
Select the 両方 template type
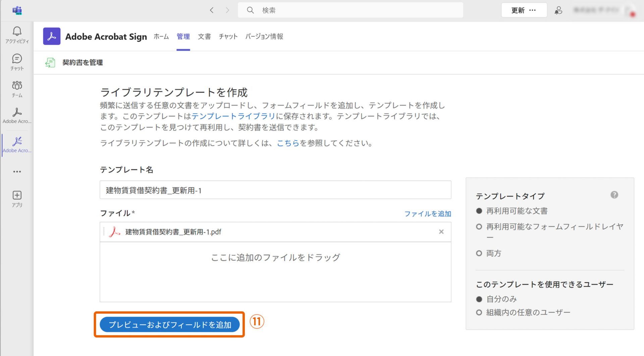[x=479, y=253]
